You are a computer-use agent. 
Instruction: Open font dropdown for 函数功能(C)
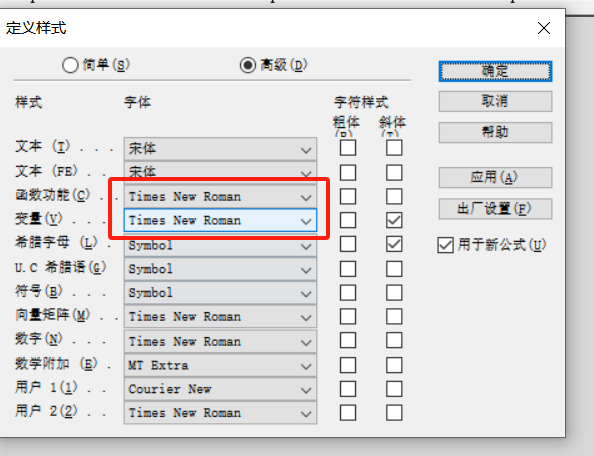(x=220, y=197)
